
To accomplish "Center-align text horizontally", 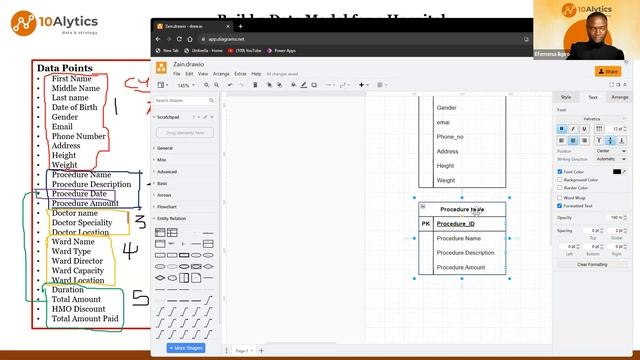I will click(573, 140).
